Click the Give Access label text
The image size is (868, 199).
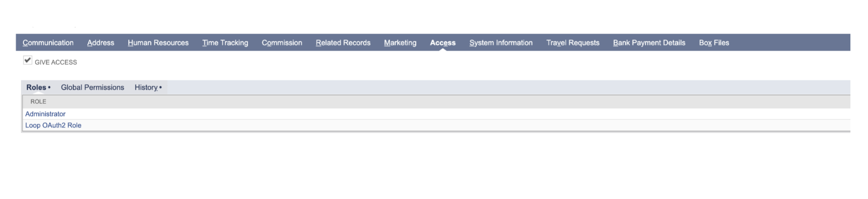coord(56,62)
